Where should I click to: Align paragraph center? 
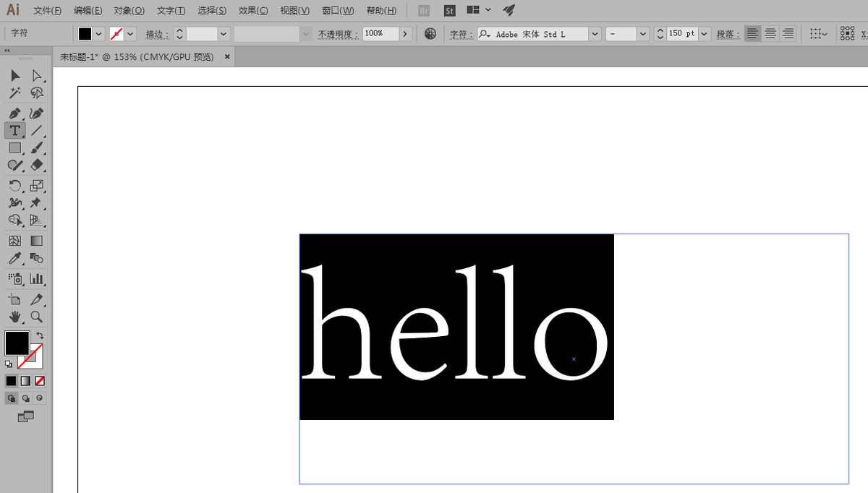770,34
